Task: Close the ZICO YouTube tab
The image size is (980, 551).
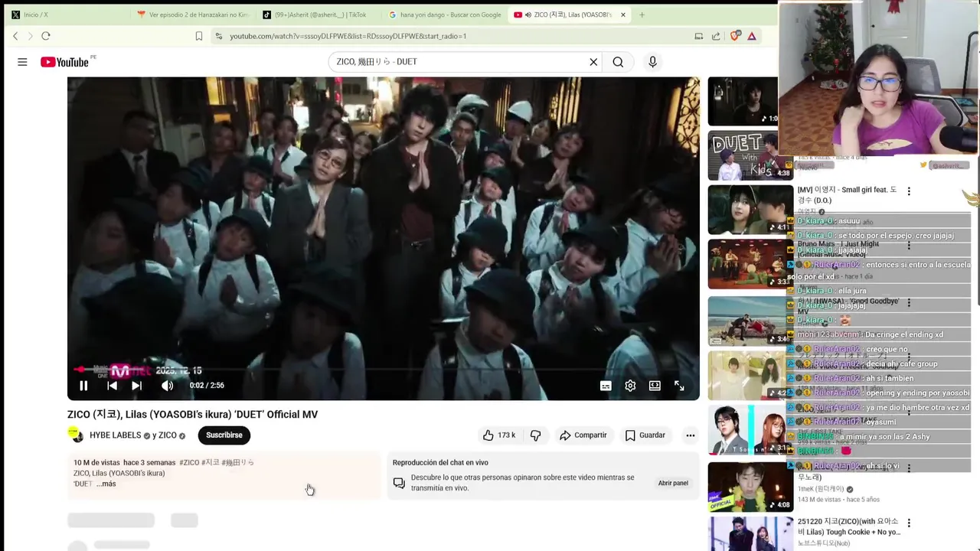Action: (x=623, y=15)
